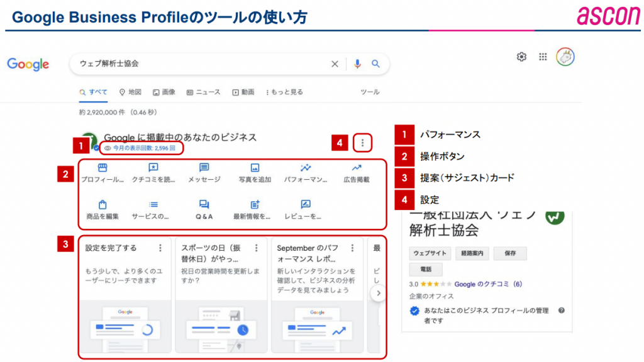Open the ツール menu

(370, 92)
